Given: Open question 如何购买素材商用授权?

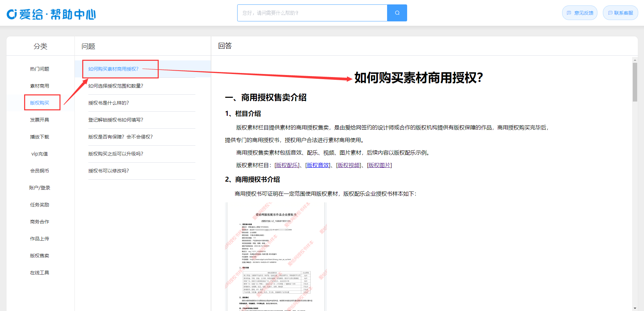Looking at the screenshot, I should click(114, 69).
